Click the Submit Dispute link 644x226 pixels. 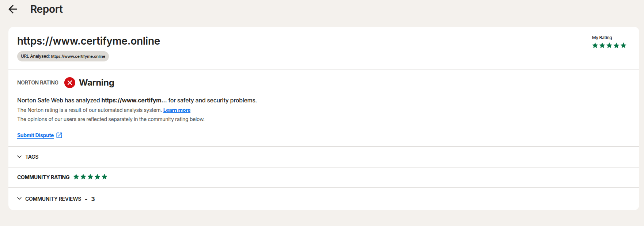(35, 135)
